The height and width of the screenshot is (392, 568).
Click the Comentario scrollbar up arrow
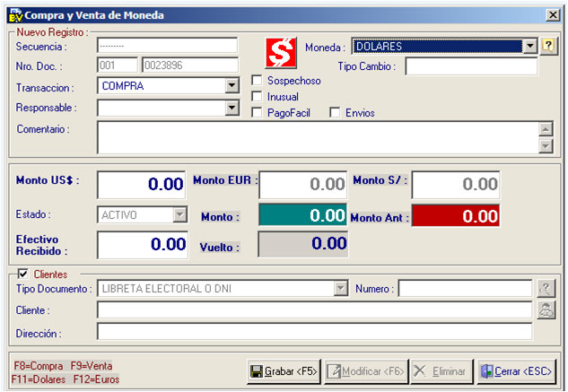tap(546, 129)
